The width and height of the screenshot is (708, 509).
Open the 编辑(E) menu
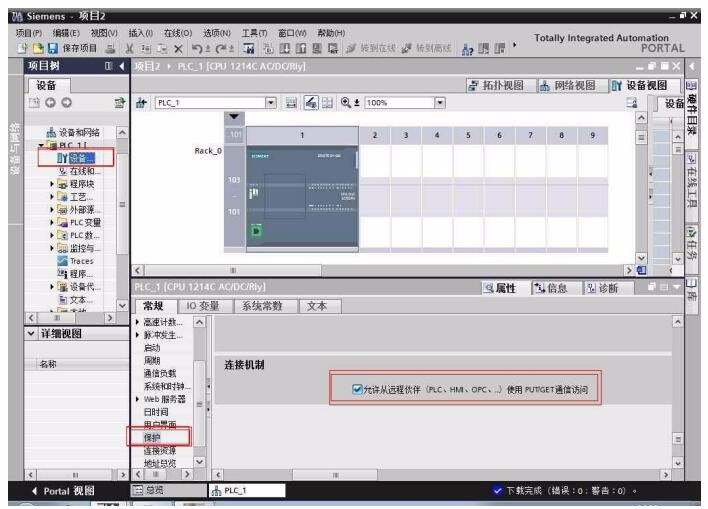(x=66, y=33)
